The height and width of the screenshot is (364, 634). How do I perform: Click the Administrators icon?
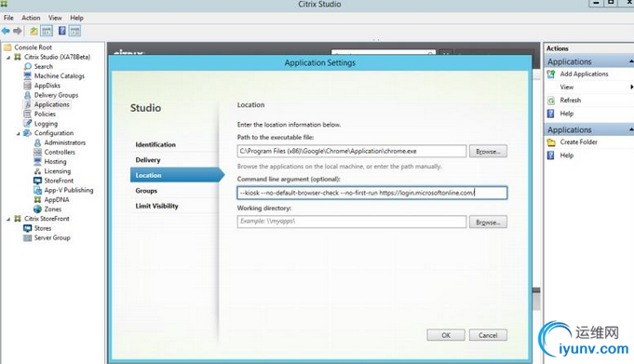click(37, 142)
